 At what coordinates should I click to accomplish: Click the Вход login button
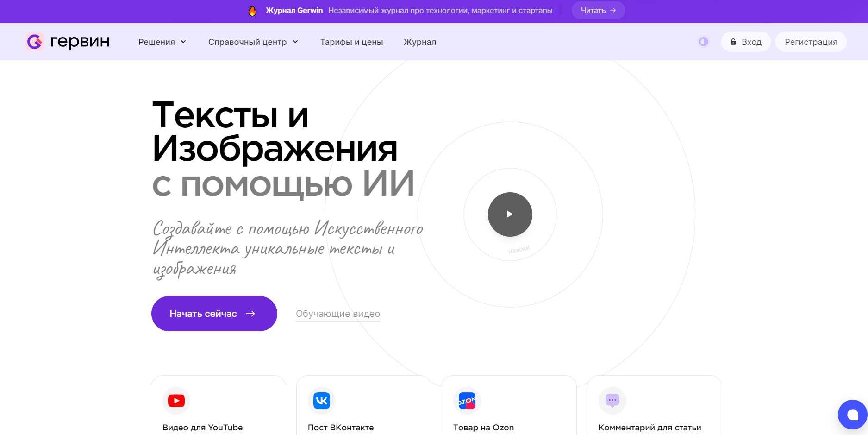click(745, 42)
